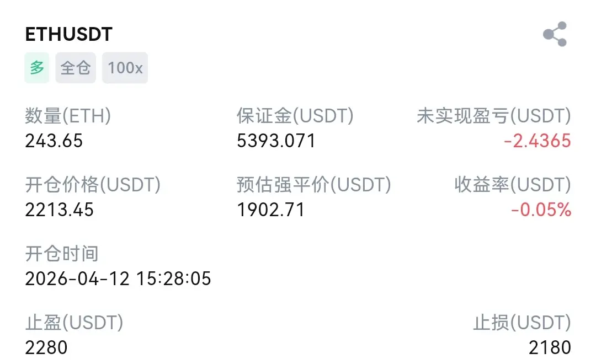Adjust leverage via the 100x tag
This screenshot has height=364, width=596.
(125, 68)
